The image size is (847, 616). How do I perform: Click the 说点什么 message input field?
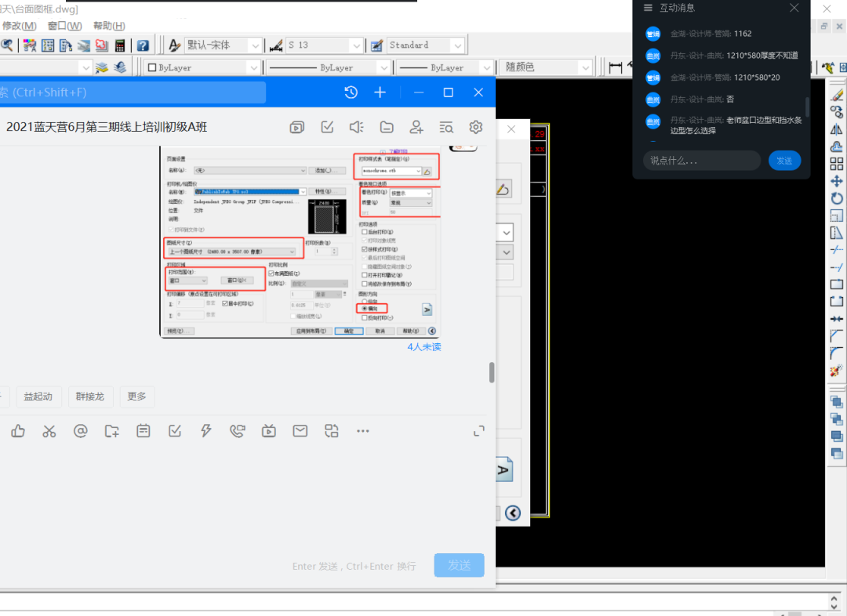[x=701, y=161]
